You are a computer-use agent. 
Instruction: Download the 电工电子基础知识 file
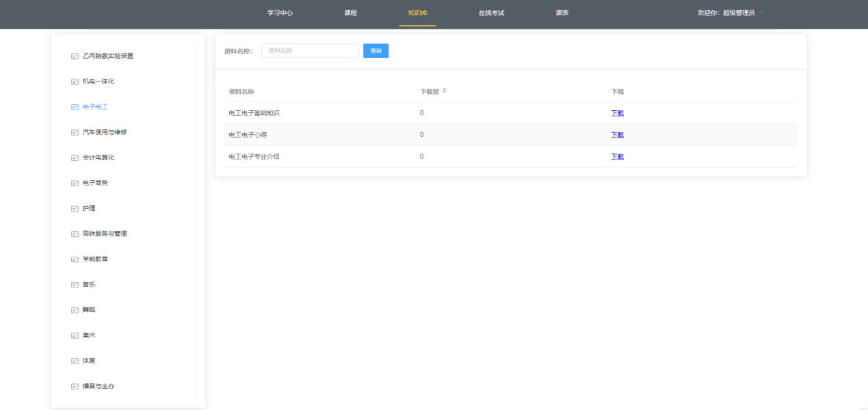coord(617,113)
